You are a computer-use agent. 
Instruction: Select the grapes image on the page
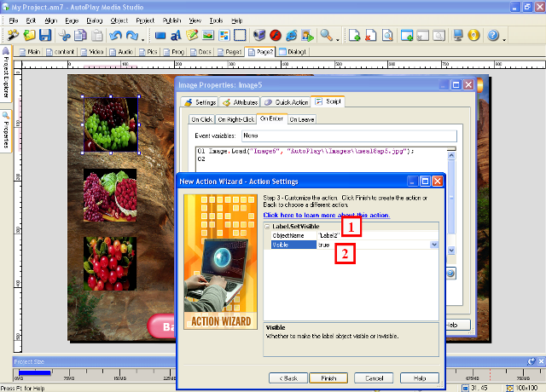point(109,124)
